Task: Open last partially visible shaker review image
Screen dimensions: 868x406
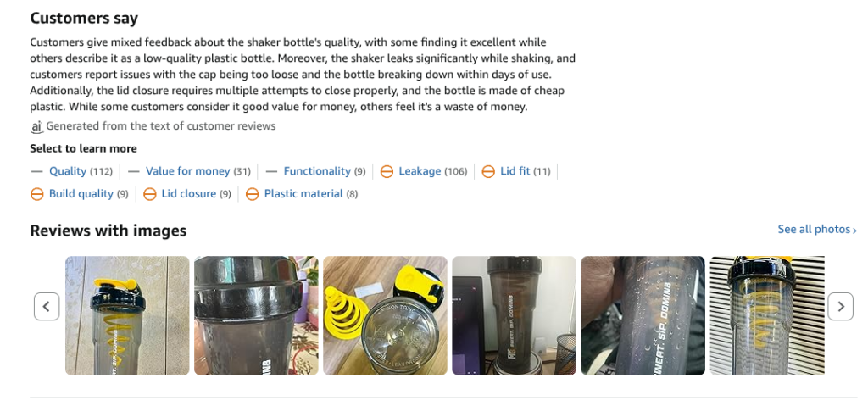Action: 767,315
